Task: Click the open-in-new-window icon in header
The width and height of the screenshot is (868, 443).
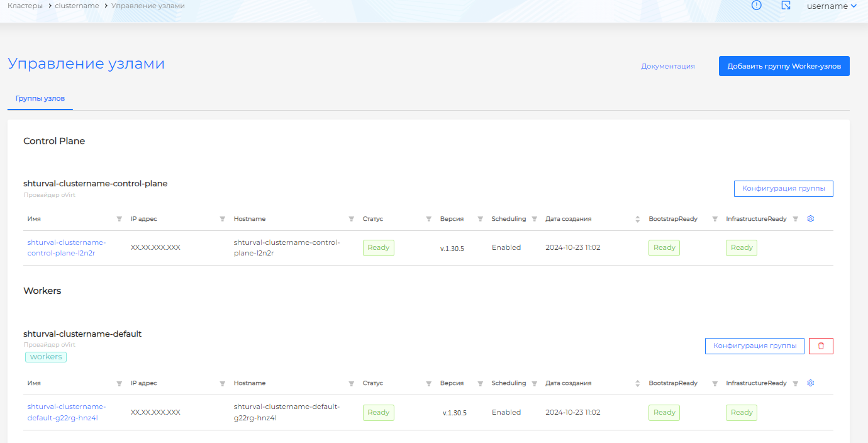Action: pyautogui.click(x=786, y=6)
